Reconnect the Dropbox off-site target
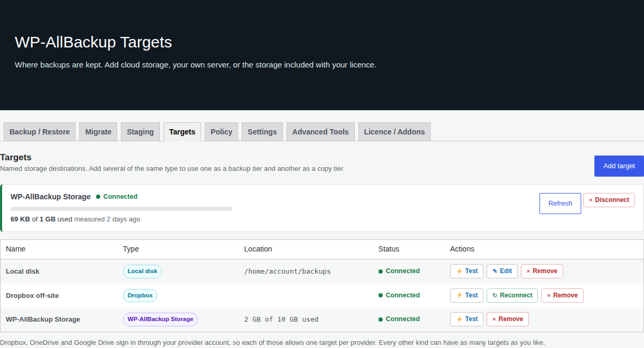 pos(512,295)
